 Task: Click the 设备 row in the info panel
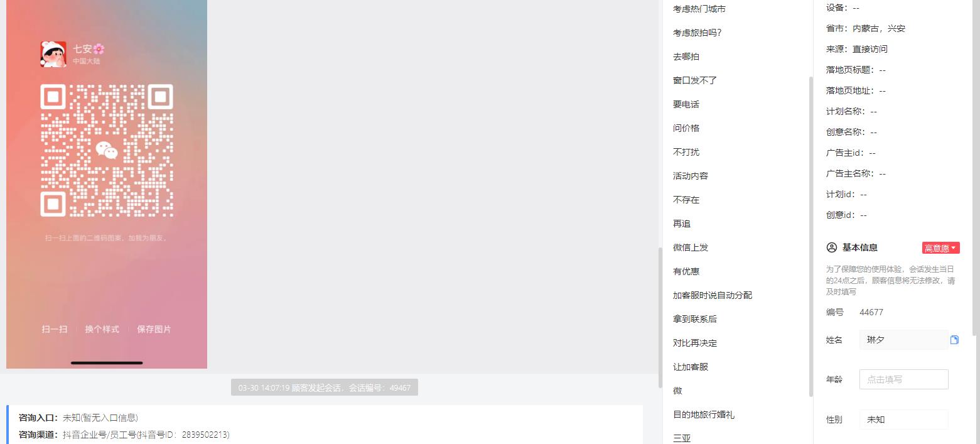click(843, 8)
